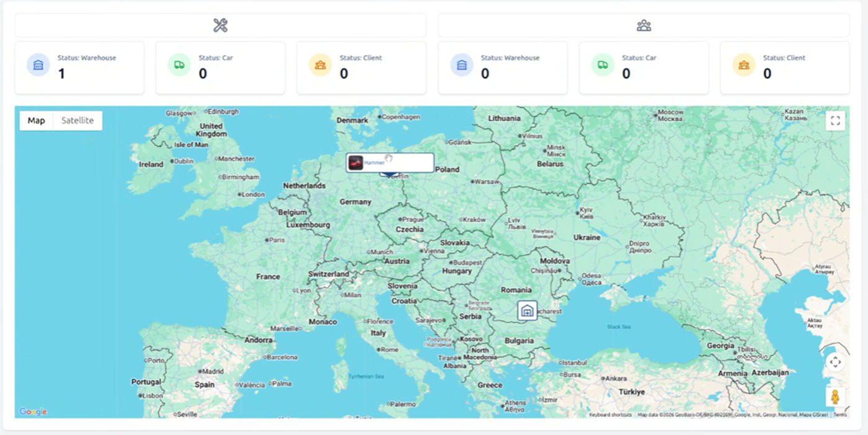Click 'Status: Client' label in people section
Image resolution: width=868 pixels, height=435 pixels.
(784, 58)
